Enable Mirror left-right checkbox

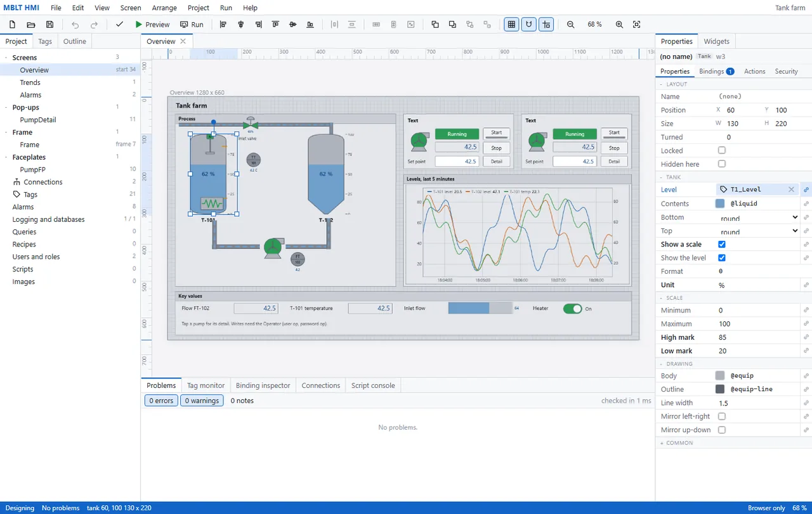pos(721,416)
